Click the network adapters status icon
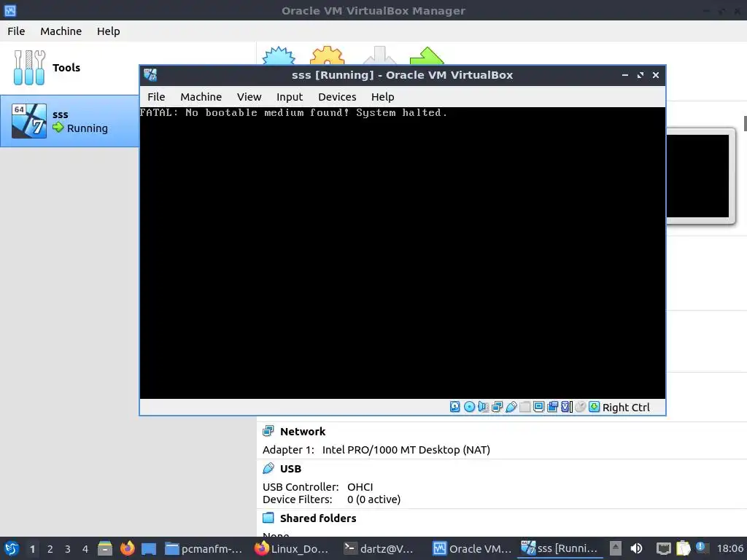The width and height of the screenshot is (747, 560). 497,407
